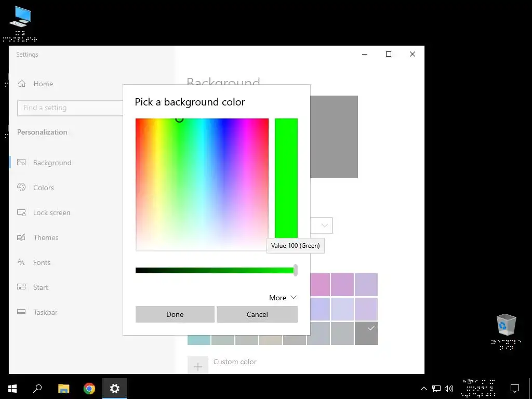Launch Google Chrome from taskbar
This screenshot has width=532, height=399.
[89, 389]
